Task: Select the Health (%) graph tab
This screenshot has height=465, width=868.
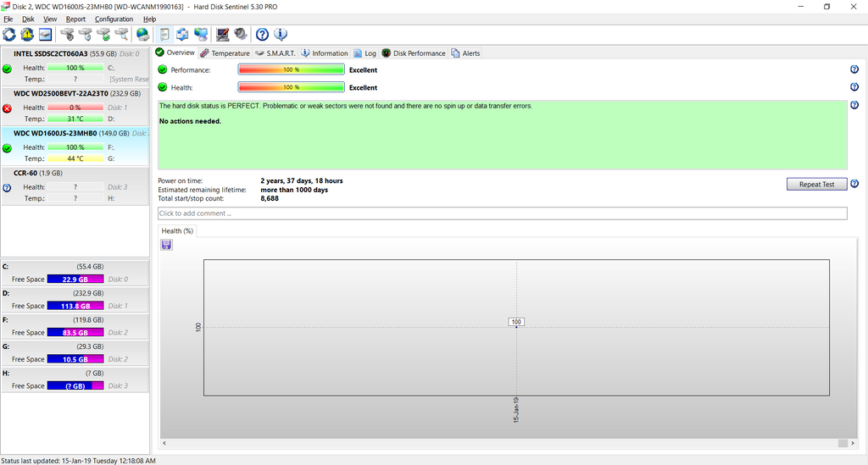Action: pyautogui.click(x=177, y=230)
